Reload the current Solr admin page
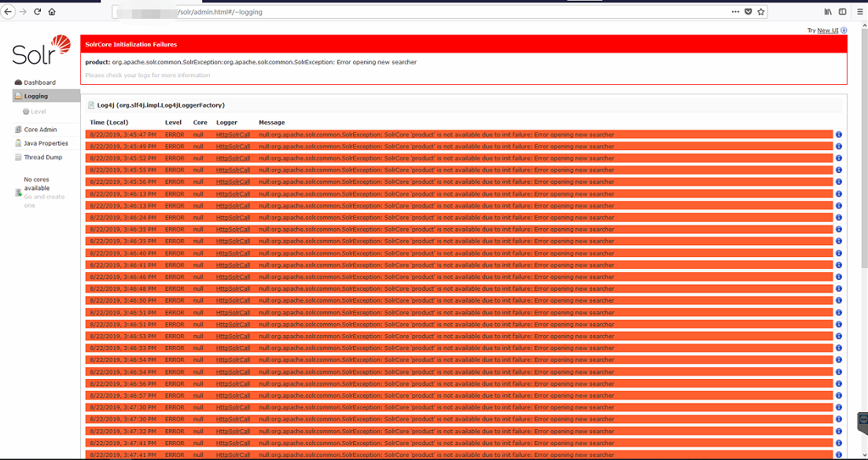Screen dimensions: 868x460 point(37,12)
